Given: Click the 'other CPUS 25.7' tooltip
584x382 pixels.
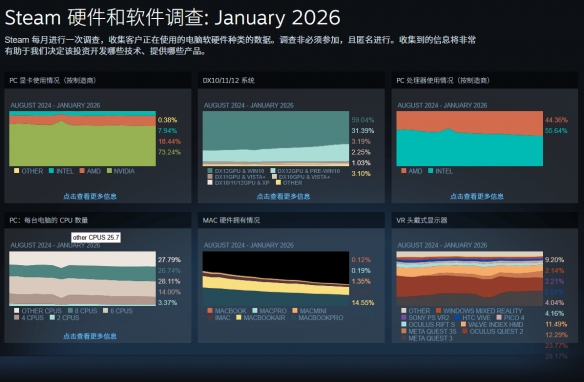Looking at the screenshot, I should (x=96, y=237).
